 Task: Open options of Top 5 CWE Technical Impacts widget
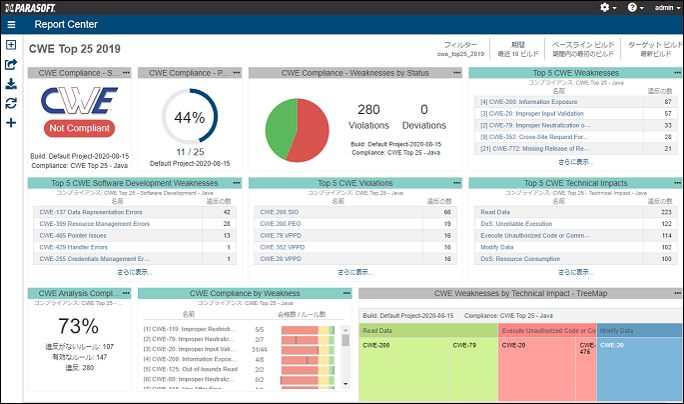click(677, 183)
